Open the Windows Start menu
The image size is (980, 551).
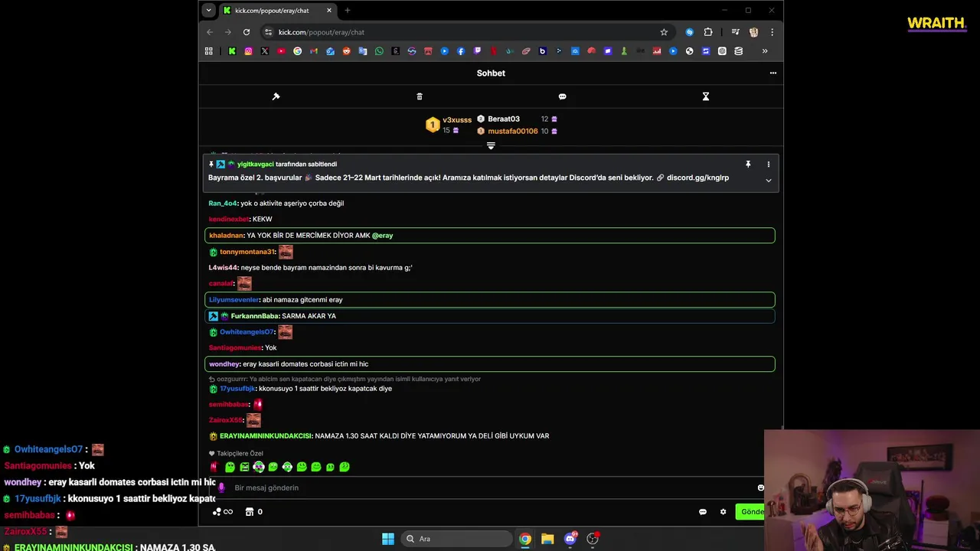click(388, 539)
